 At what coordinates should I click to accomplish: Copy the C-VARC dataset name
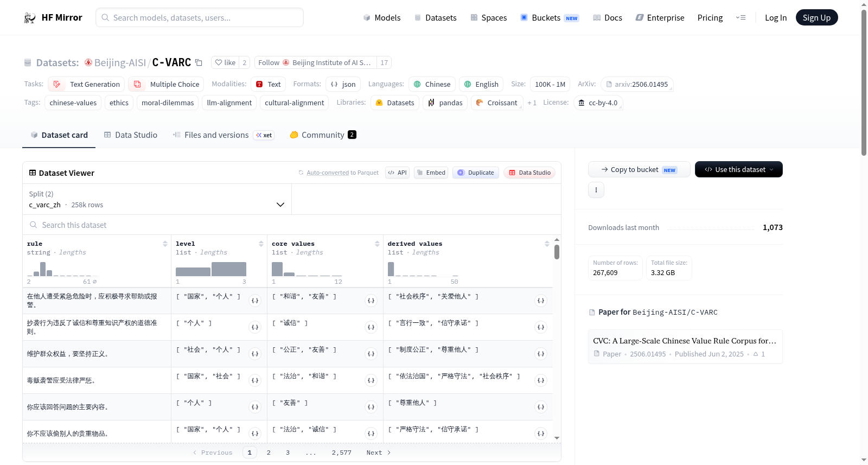click(199, 63)
